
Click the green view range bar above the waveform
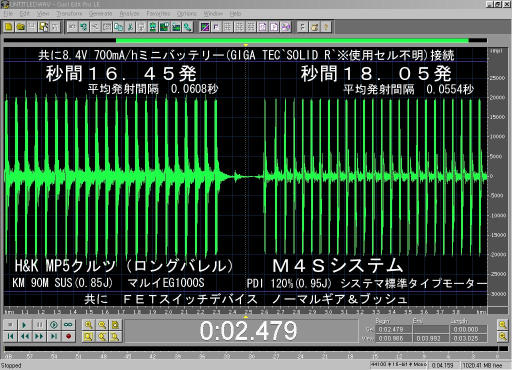click(x=292, y=41)
